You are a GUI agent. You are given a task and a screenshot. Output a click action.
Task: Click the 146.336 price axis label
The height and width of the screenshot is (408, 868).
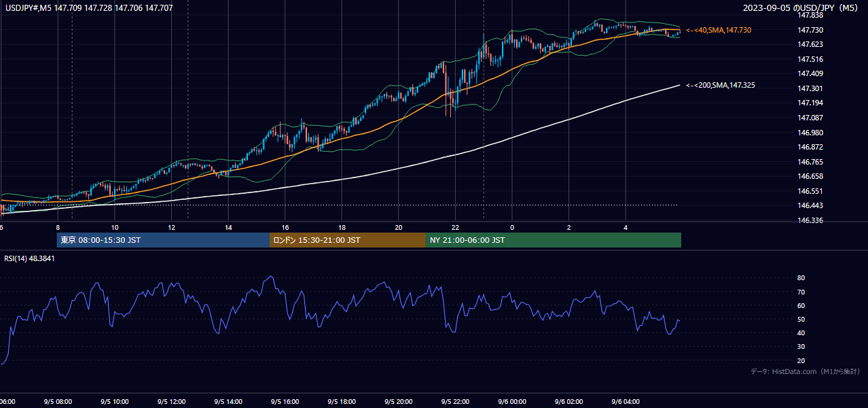810,220
